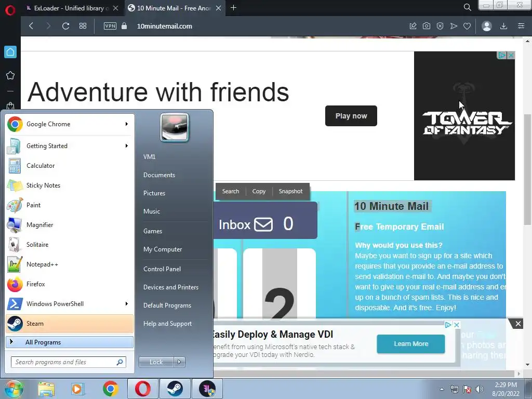This screenshot has height=399, width=532.
Task: Open File Explorer from the taskbar
Action: pyautogui.click(x=46, y=389)
